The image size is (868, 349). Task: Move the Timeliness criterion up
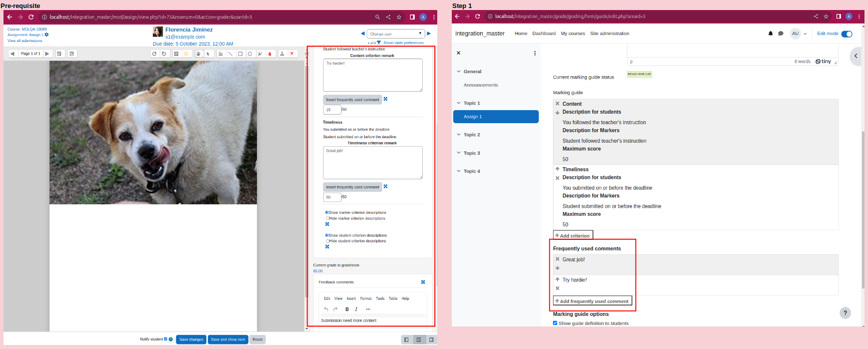557,169
